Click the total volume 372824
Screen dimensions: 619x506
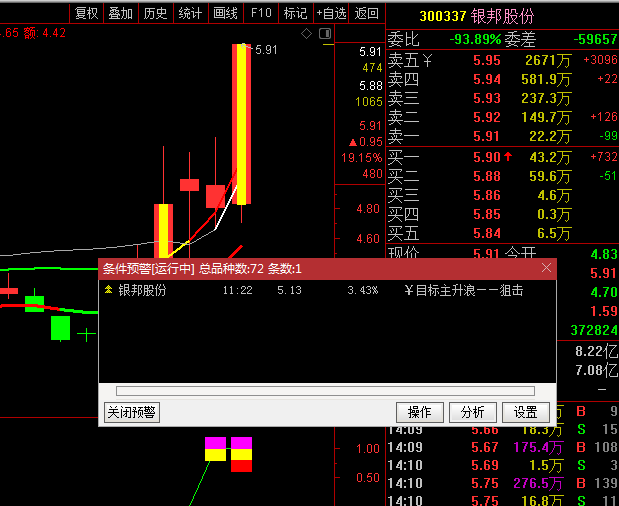click(x=594, y=330)
